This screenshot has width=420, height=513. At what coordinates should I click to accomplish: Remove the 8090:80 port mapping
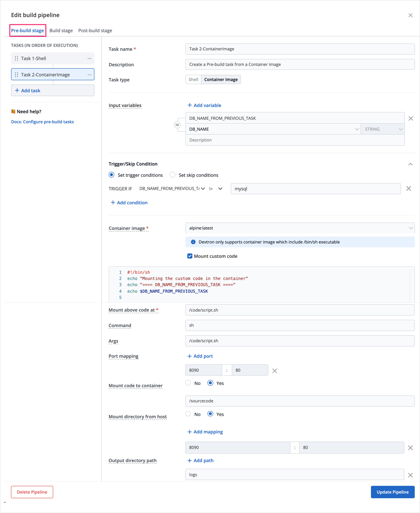tap(274, 371)
